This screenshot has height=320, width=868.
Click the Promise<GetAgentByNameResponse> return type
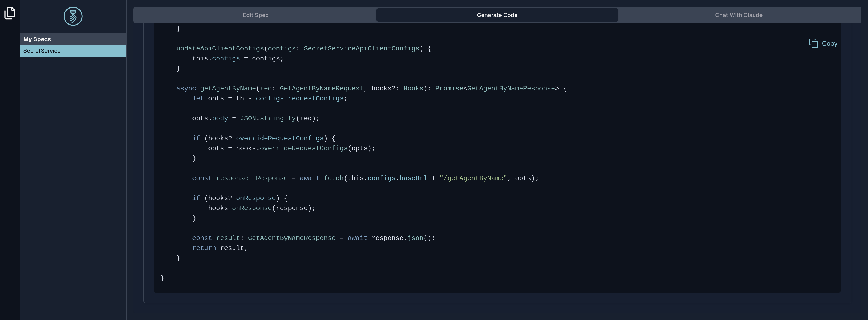pos(497,88)
